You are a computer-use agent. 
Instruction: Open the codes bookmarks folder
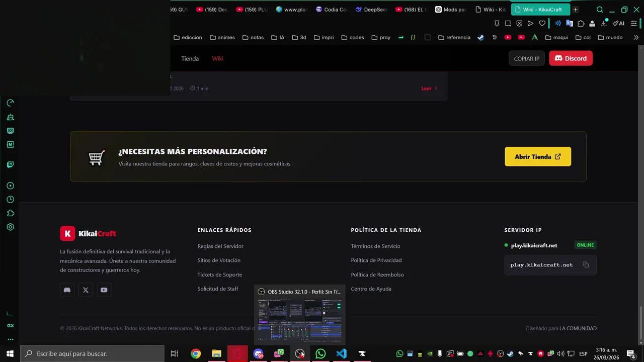coord(353,37)
